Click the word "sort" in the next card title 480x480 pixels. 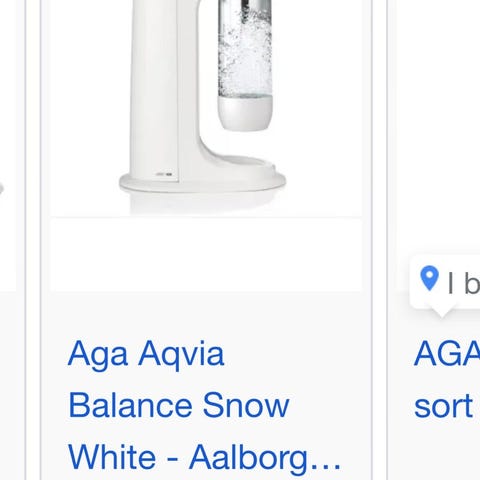click(x=443, y=406)
